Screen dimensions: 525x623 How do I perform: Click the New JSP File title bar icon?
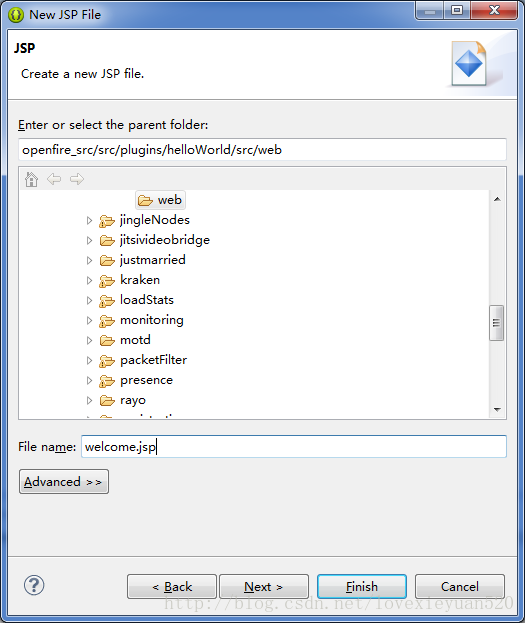(x=16, y=15)
